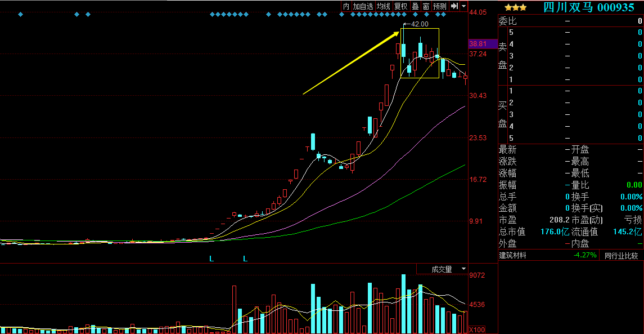Viewport: 644px width, 334px height.
Task: Click the 4536 volume axis label
Action: (477, 305)
